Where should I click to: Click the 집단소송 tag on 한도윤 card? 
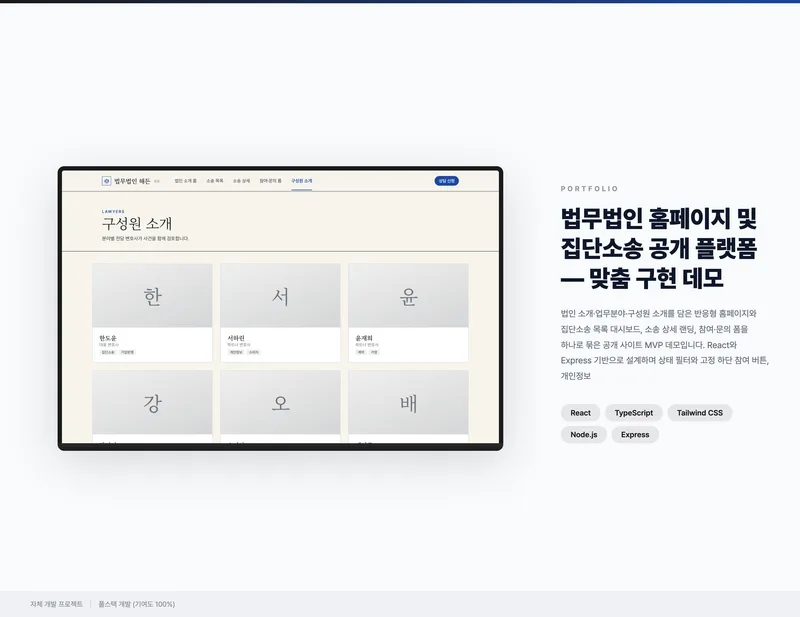click(108, 352)
